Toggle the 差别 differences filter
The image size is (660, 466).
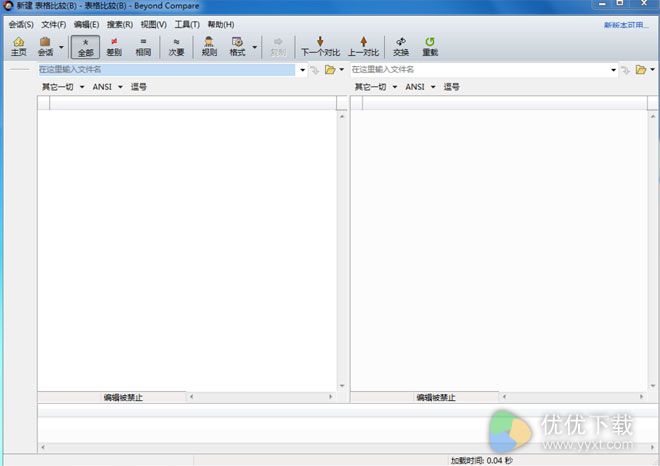point(114,47)
